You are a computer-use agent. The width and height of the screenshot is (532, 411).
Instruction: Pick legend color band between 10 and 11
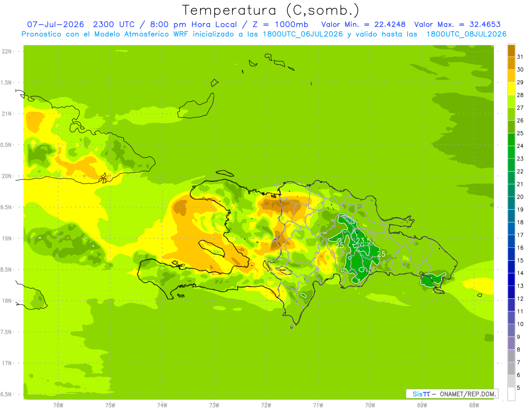[511, 317]
